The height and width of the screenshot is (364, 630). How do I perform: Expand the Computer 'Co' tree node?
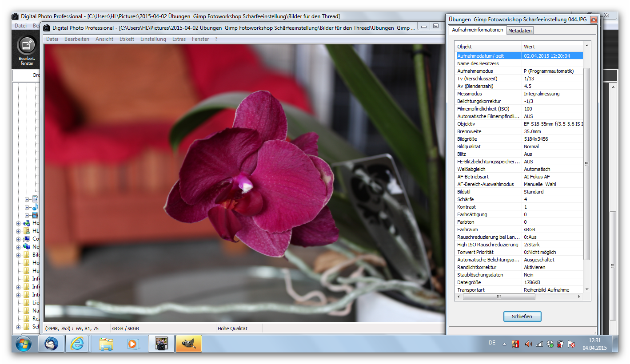(x=19, y=239)
